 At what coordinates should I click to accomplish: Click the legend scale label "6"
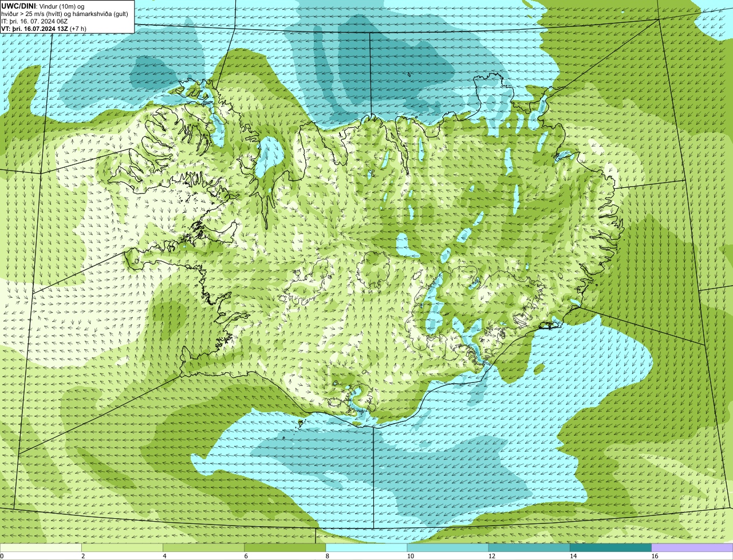click(x=246, y=556)
